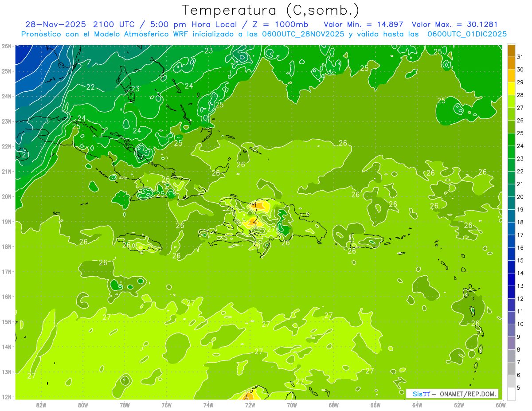Click the 62W longitude axis label

click(459, 405)
